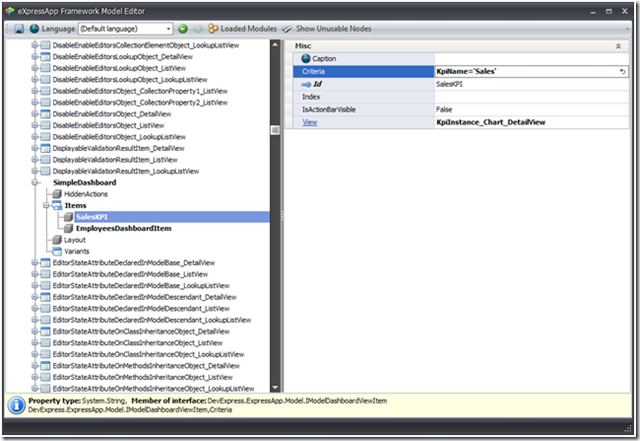Select the SimpleDashboard tree node
The image size is (640, 441).
pyautogui.click(x=84, y=183)
